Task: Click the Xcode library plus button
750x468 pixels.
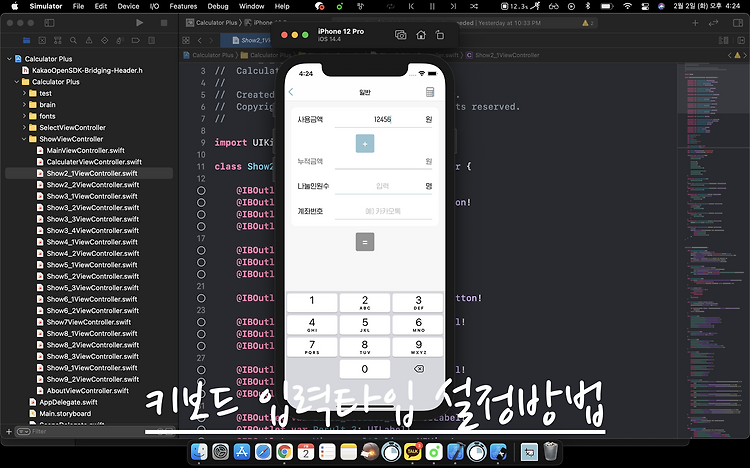Action: pyautogui.click(x=695, y=22)
